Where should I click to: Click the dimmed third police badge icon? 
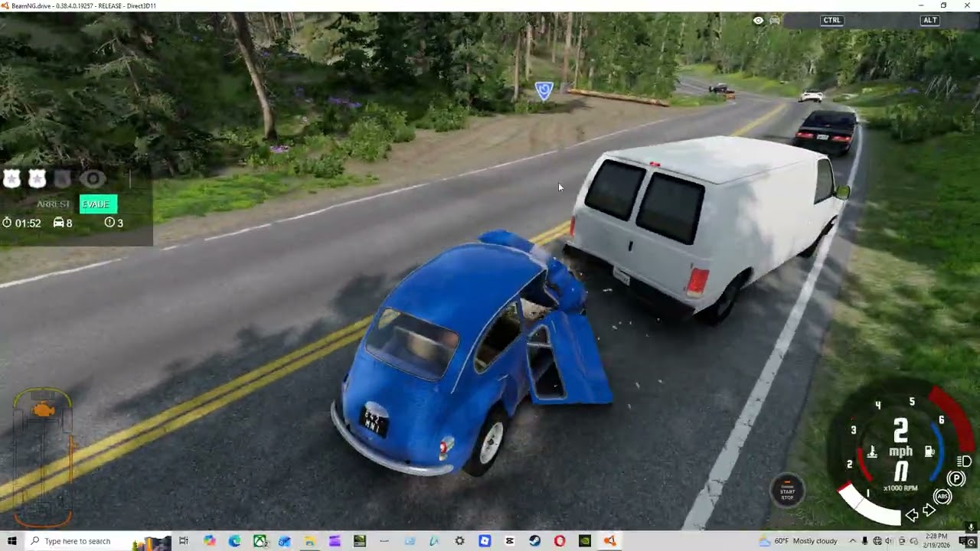pos(62,179)
